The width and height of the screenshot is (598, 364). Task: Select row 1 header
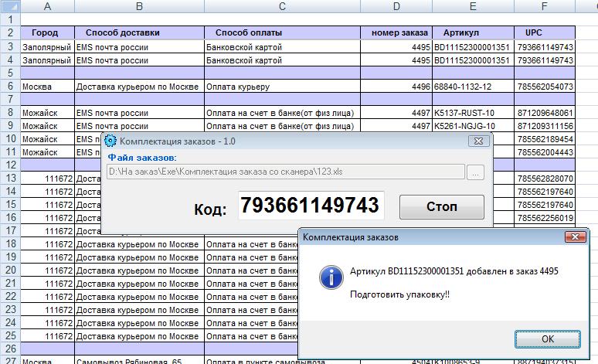click(x=10, y=19)
